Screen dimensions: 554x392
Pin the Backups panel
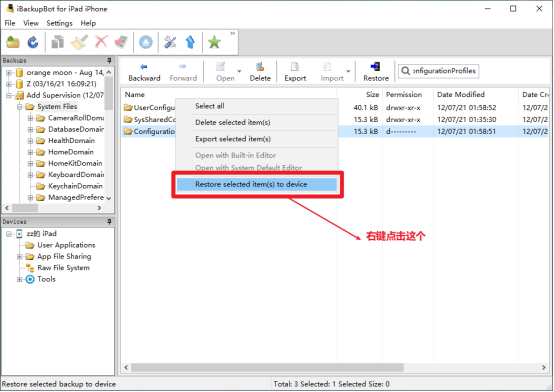point(109,60)
